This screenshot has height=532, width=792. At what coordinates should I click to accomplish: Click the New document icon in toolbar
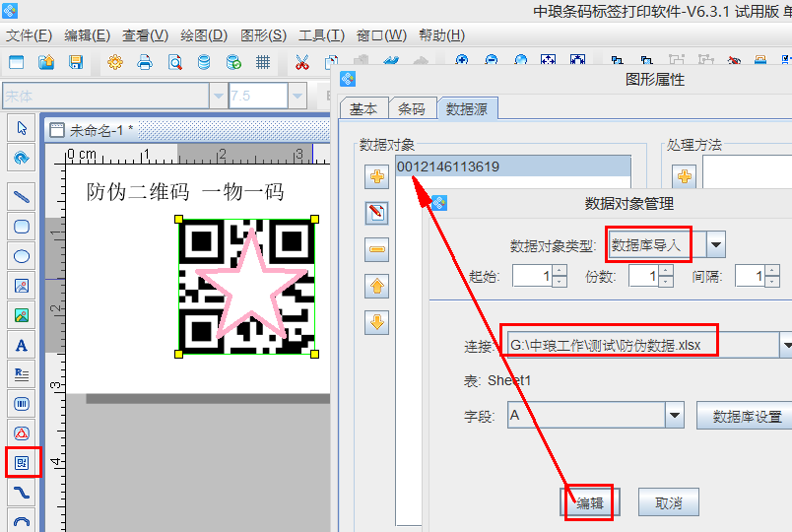pyautogui.click(x=16, y=63)
